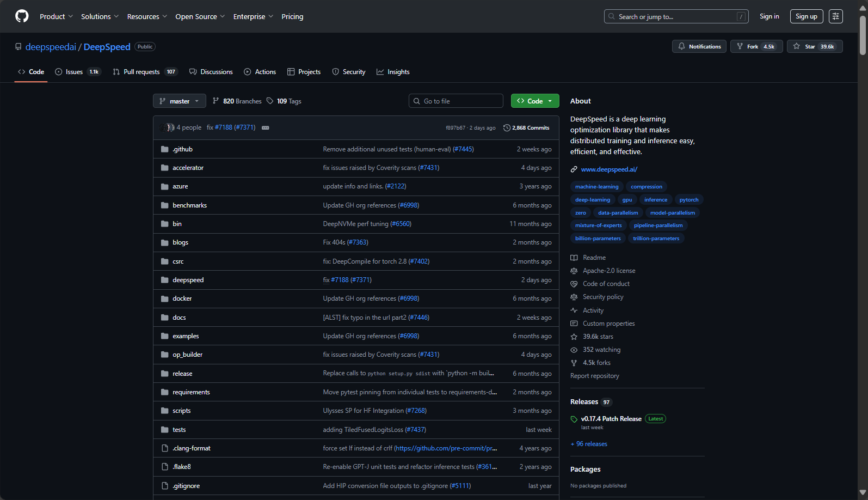The height and width of the screenshot is (500, 868).
Task: Open the appearance settings icon in header
Action: [x=836, y=16]
